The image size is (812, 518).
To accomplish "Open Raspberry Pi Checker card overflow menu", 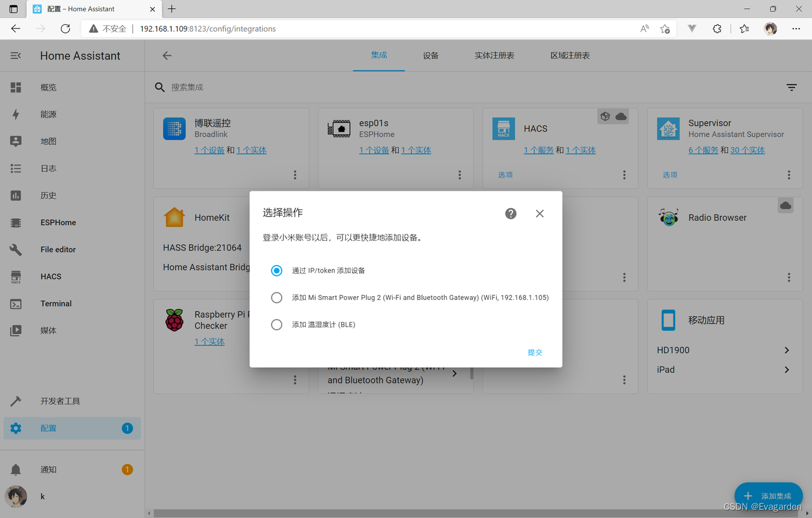I will [x=295, y=380].
